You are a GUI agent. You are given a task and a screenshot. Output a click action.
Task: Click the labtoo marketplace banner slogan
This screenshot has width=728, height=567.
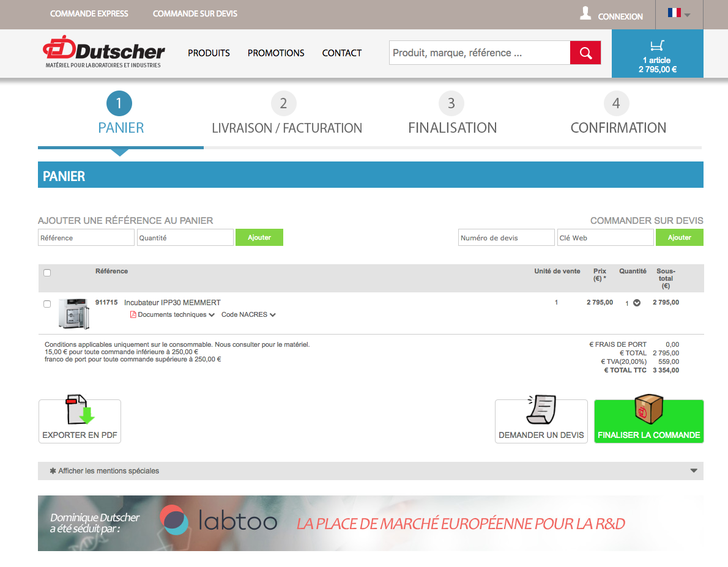tap(461, 524)
